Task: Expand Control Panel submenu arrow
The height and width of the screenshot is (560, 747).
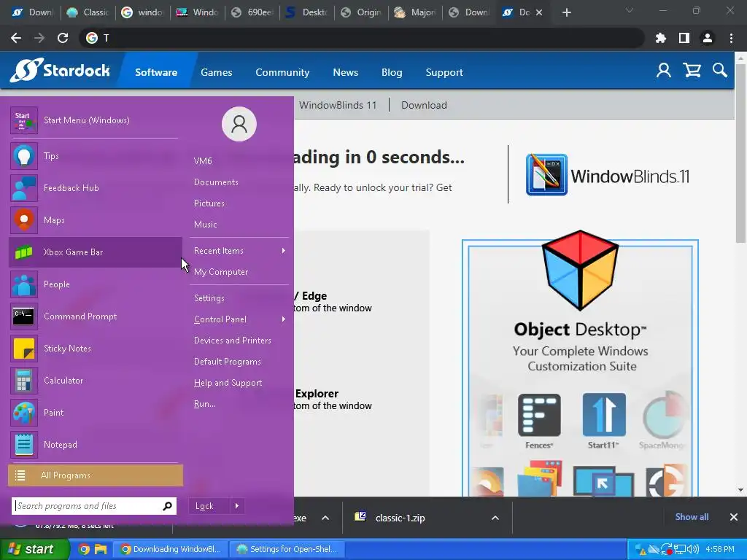Action: pos(284,319)
